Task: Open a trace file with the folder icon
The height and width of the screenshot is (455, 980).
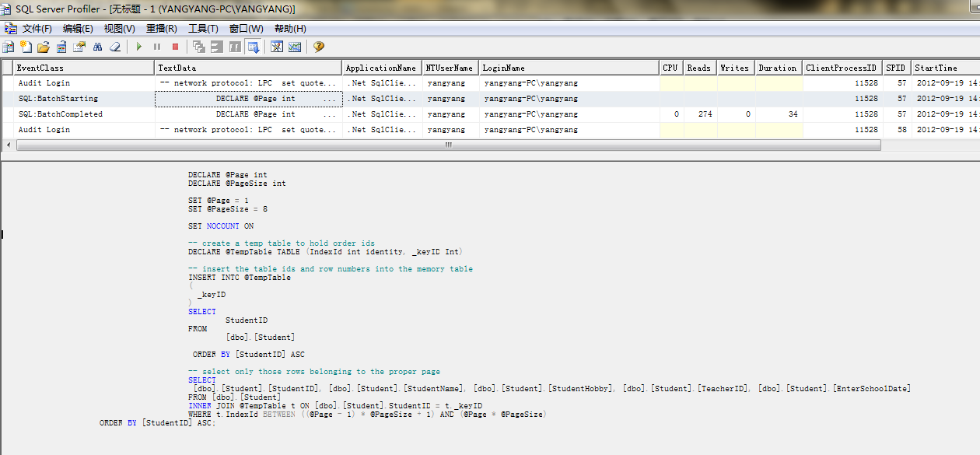Action: tap(44, 47)
